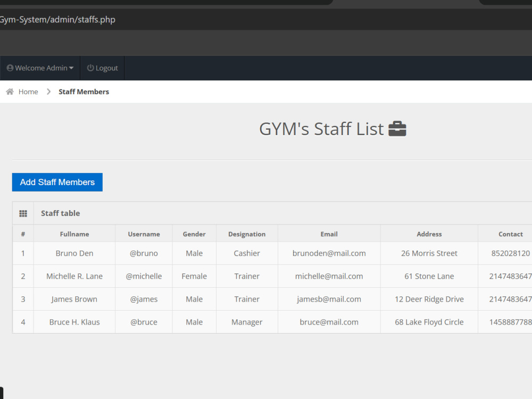The height and width of the screenshot is (399, 532).
Task: Click the Manager designation cell
Action: coord(247,322)
